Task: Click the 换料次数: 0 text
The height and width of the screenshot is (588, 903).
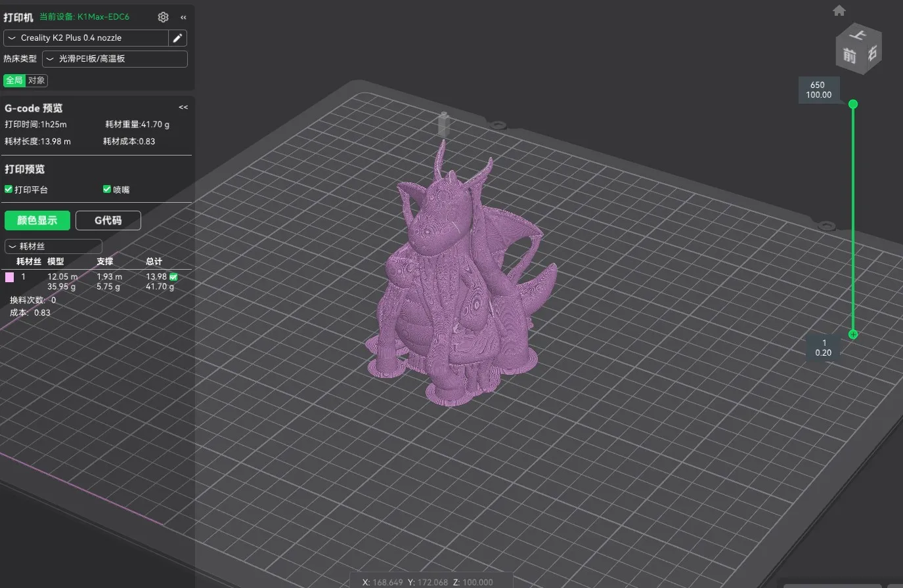Action: 33,300
